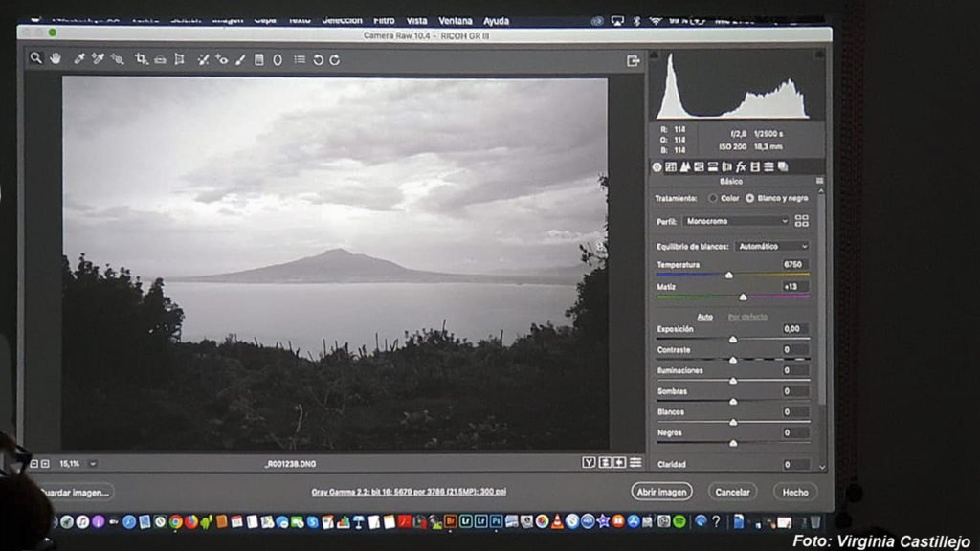Choose the Red Eye Removal tool
This screenshot has width=980, height=551.
pos(221,59)
